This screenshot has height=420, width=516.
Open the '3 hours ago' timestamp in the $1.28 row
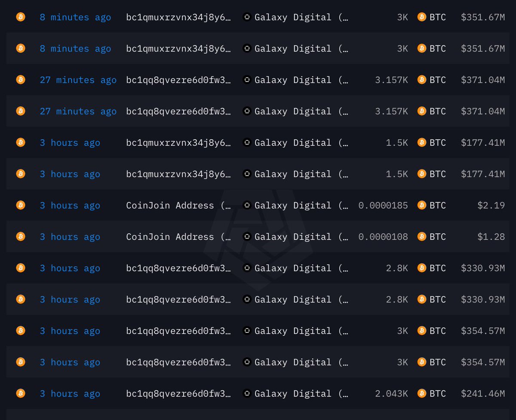[x=70, y=237]
